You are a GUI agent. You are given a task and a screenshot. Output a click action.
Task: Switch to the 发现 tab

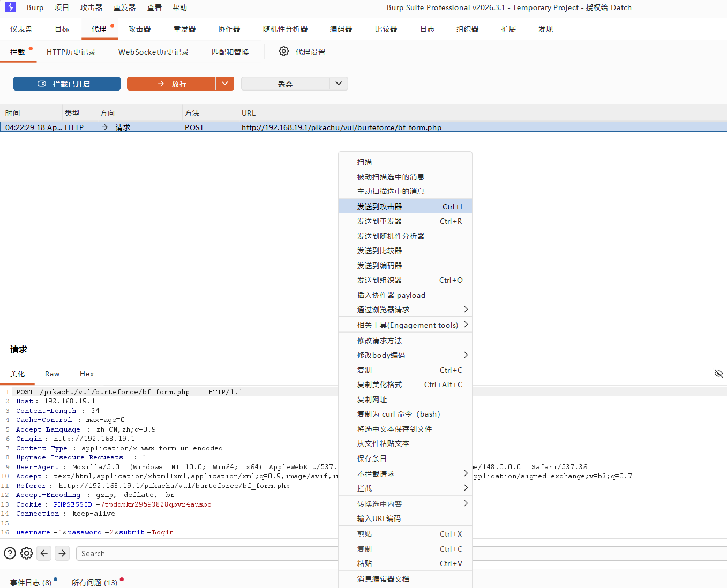(x=545, y=29)
